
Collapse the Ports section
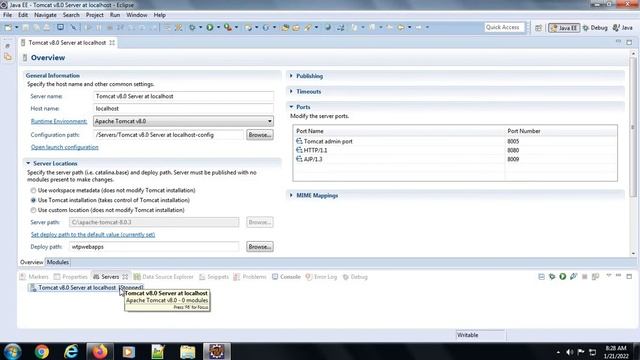(291, 107)
